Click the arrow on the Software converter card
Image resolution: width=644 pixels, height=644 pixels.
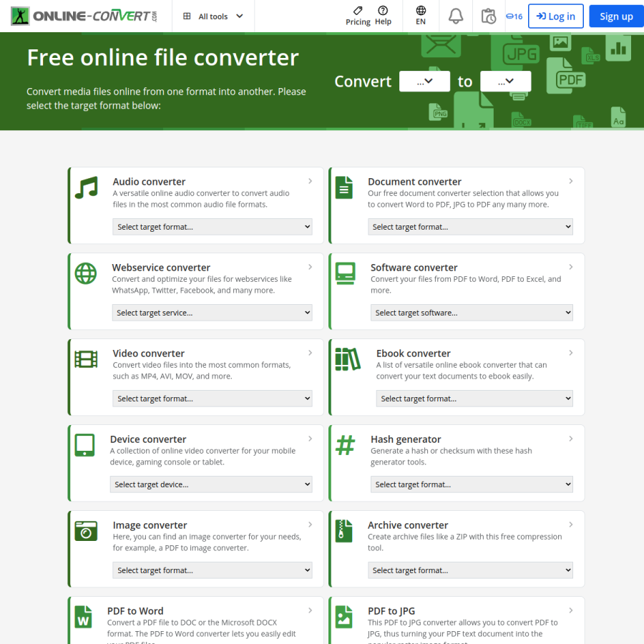pyautogui.click(x=571, y=267)
